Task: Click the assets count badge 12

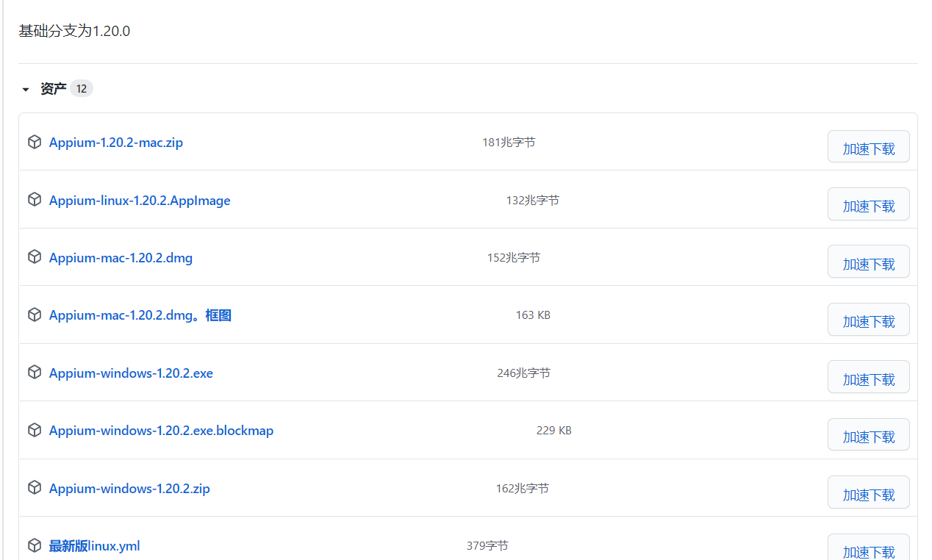Action: pos(82,89)
